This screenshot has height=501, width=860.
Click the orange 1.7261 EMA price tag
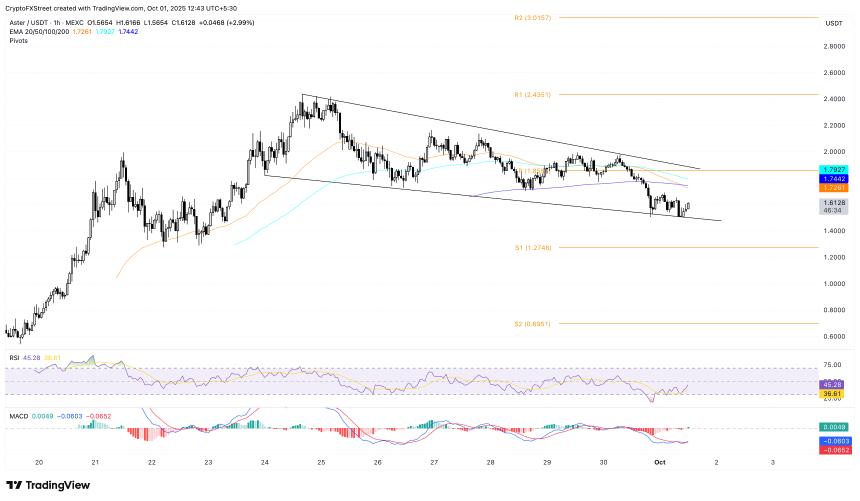pos(833,187)
